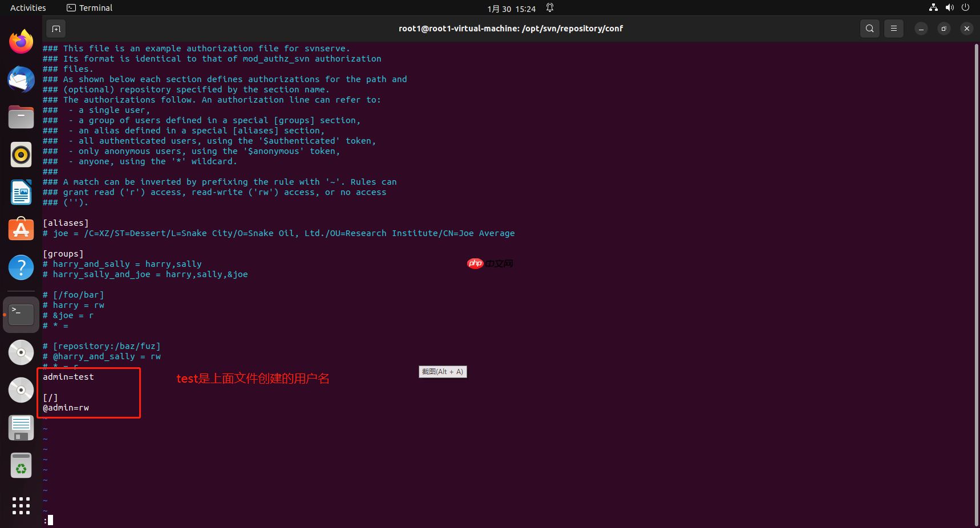Click the '@admin=rw' permission line
The height and width of the screenshot is (528, 980).
(x=66, y=408)
